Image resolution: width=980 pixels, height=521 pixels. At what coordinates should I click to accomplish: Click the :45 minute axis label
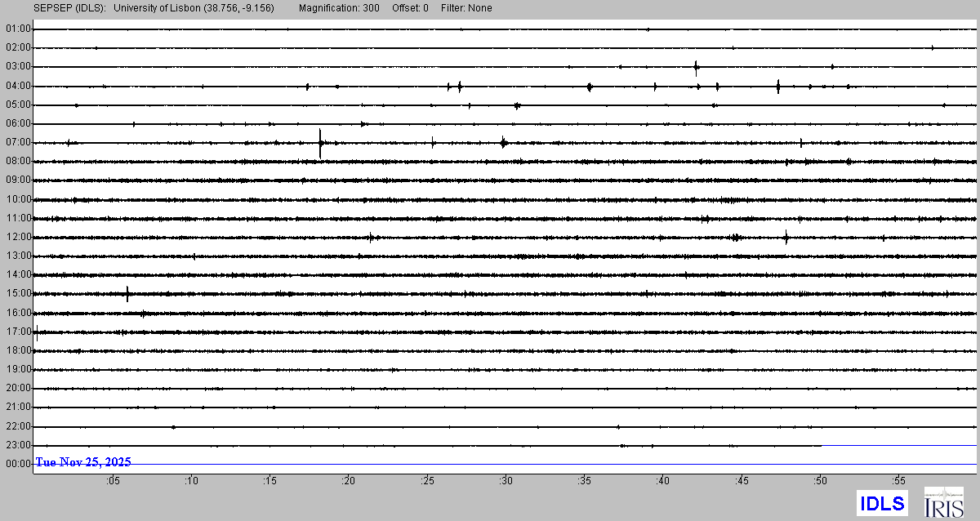coord(742,480)
